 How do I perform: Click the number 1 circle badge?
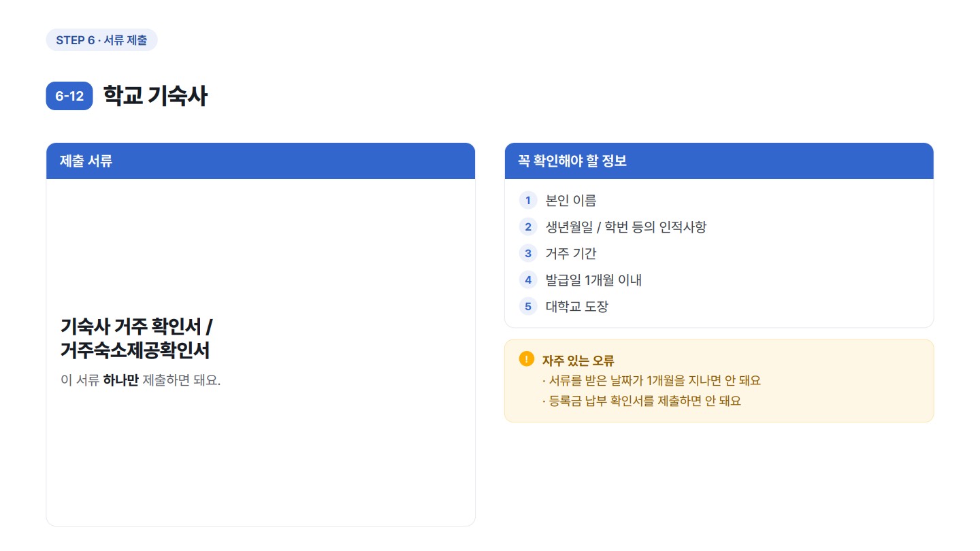[x=527, y=200]
